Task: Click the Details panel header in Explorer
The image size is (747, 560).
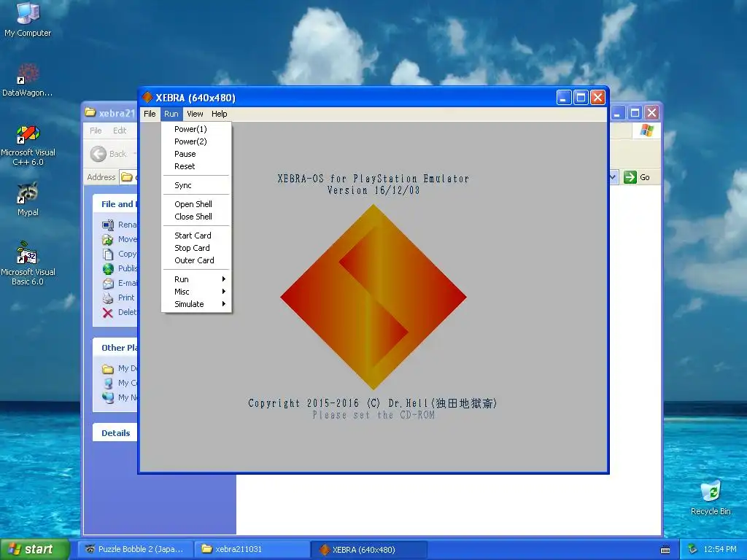Action: pyautogui.click(x=115, y=433)
